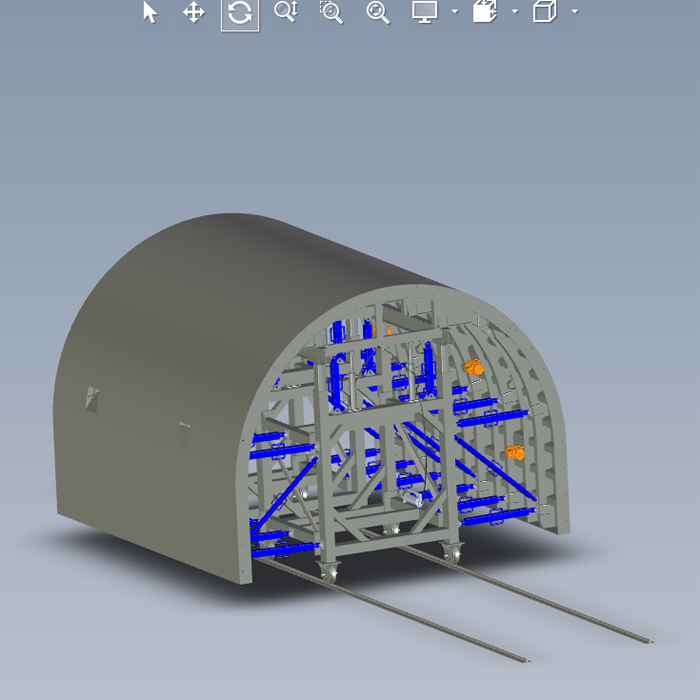
Task: Select the arrow pointer tool
Action: click(150, 12)
